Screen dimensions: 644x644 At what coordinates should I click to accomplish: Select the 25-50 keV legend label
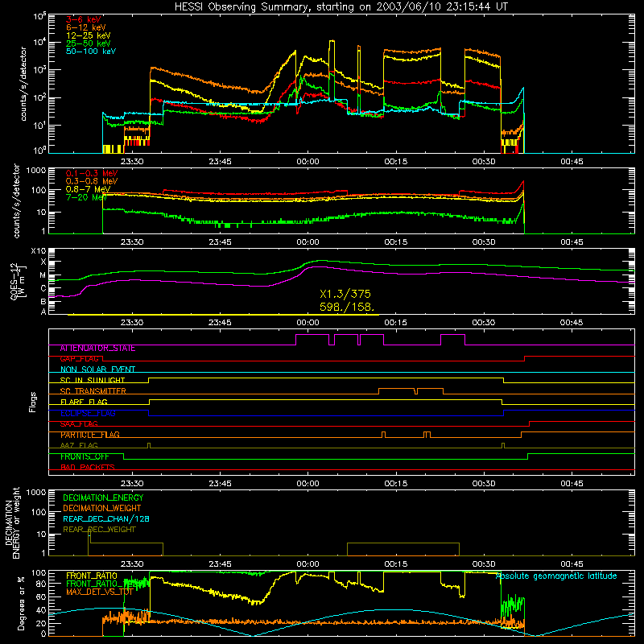tap(88, 43)
